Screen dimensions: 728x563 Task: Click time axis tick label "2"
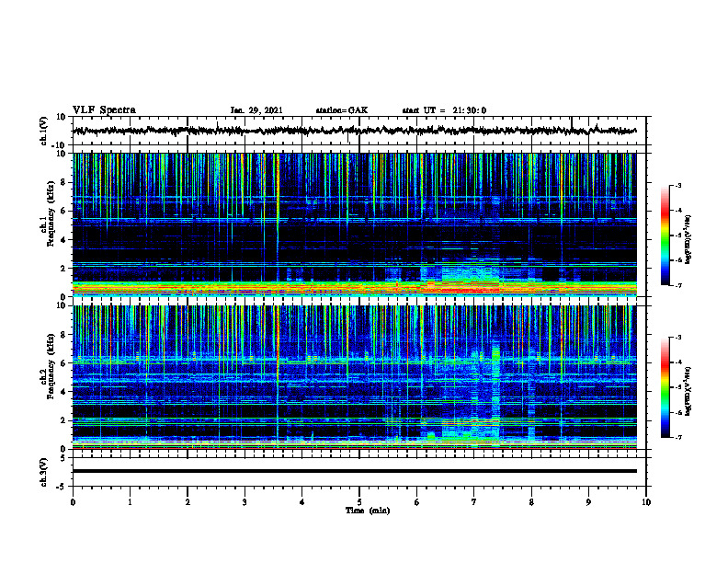(x=188, y=502)
